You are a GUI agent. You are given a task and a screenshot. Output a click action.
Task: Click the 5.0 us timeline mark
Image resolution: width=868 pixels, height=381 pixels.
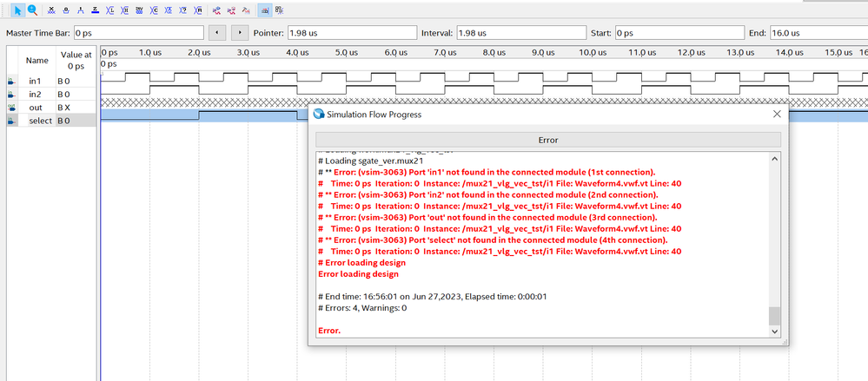coord(347,53)
